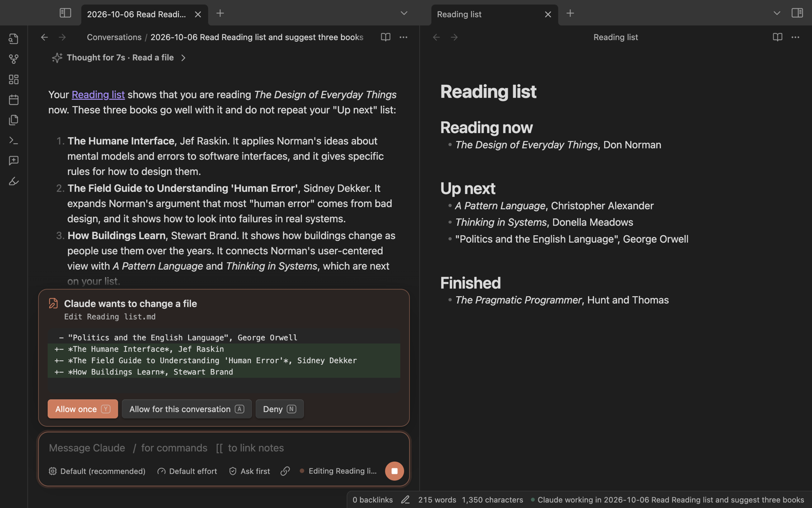Add new tab in right pane
This screenshot has height=508, width=812.
tap(570, 13)
